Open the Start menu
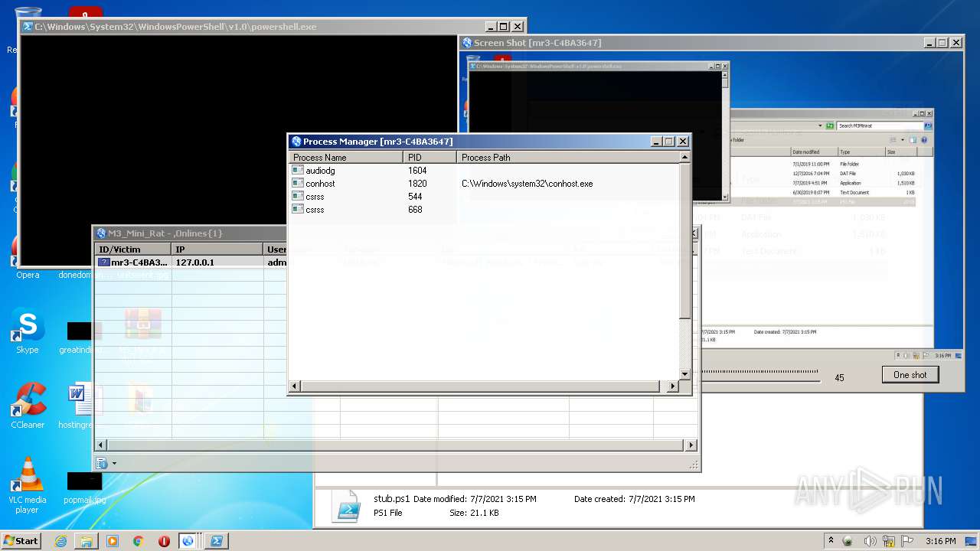 click(21, 541)
